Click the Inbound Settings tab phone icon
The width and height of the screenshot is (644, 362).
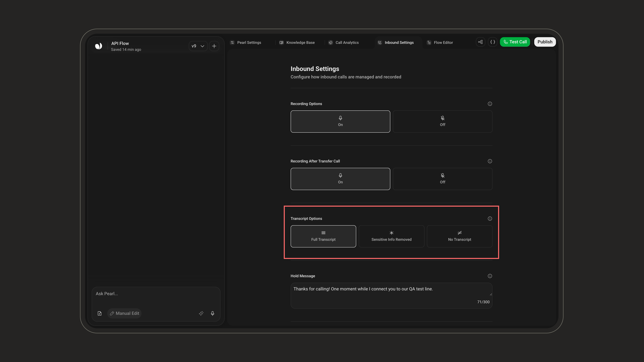pos(380,42)
